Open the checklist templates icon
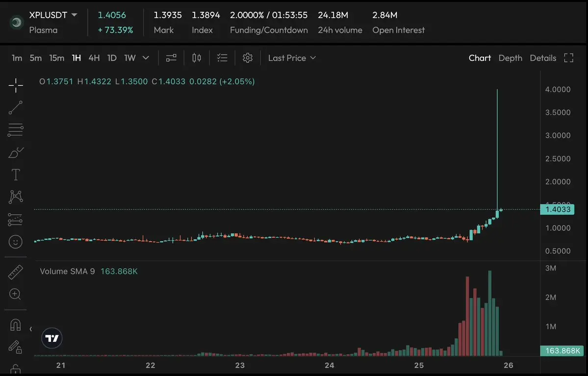 point(222,58)
